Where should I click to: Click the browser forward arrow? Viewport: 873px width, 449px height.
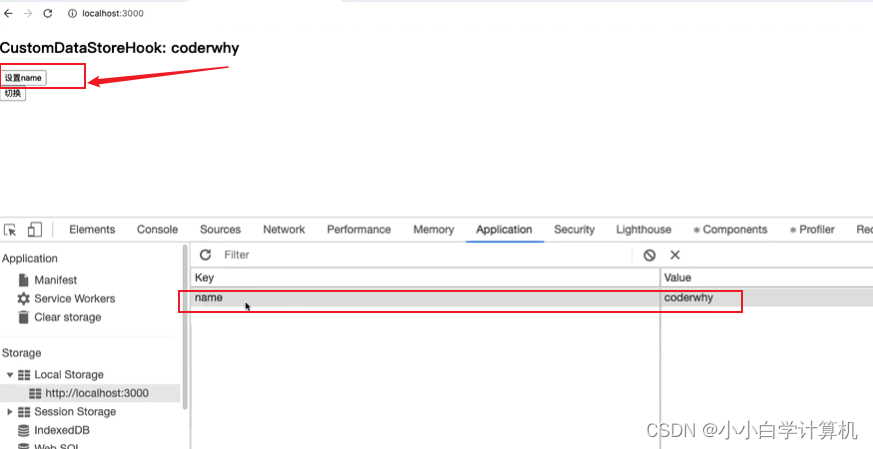click(28, 13)
